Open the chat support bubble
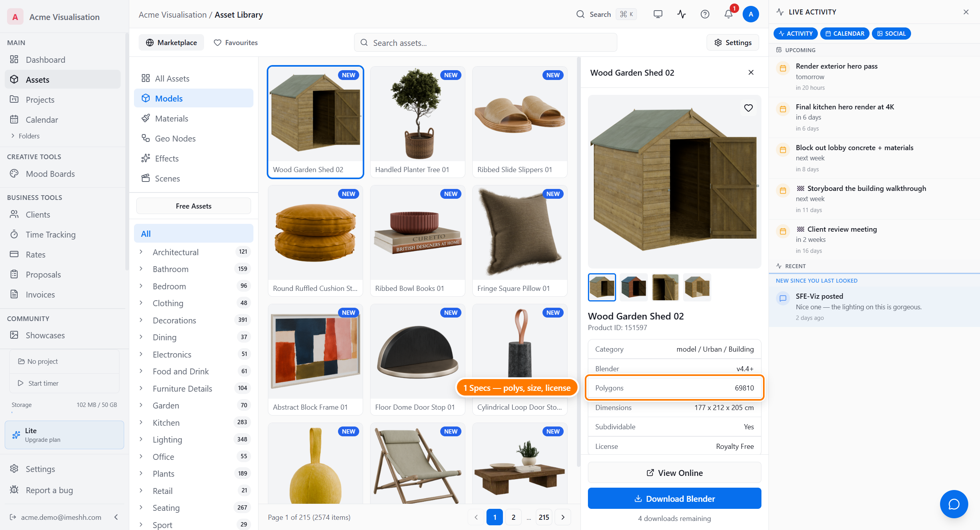Viewport: 980px width, 530px height. [954, 504]
